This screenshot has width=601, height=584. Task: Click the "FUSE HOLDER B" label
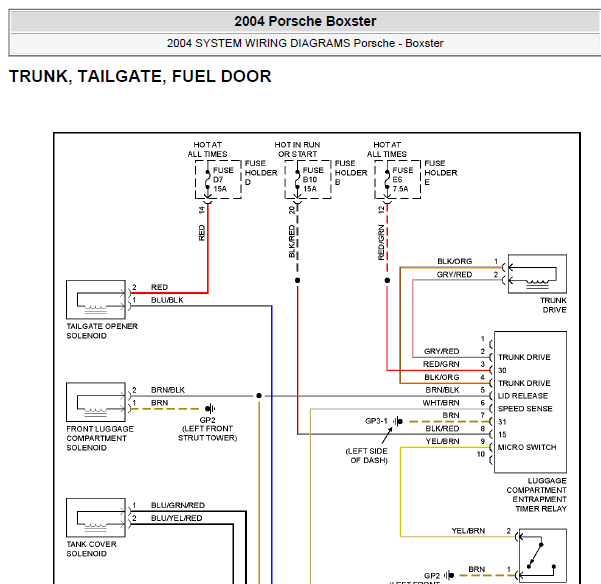click(x=351, y=172)
